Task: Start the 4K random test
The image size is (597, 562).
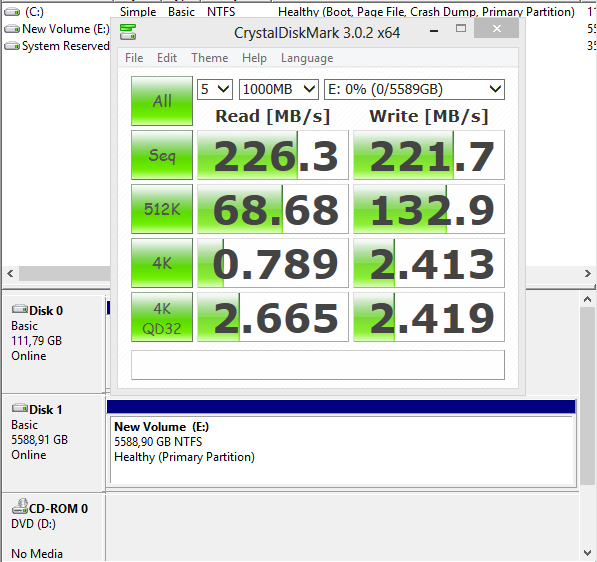Action: tap(162, 263)
